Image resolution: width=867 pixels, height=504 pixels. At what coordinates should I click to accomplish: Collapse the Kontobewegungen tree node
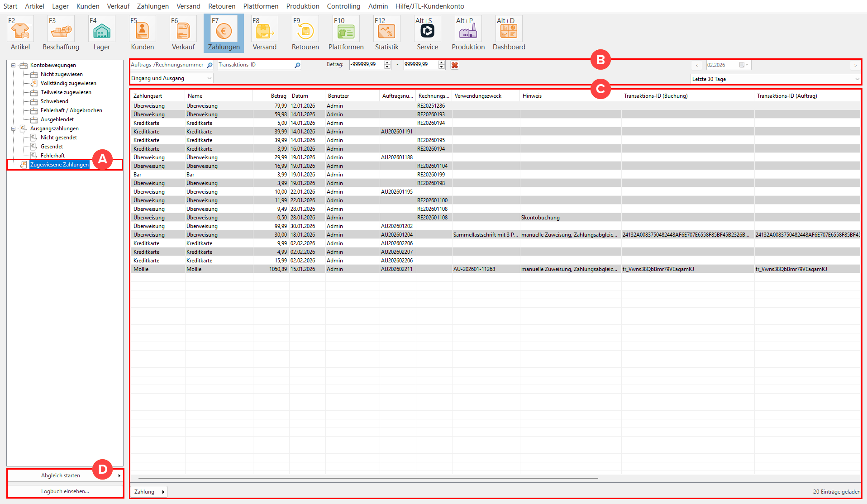pyautogui.click(x=14, y=65)
